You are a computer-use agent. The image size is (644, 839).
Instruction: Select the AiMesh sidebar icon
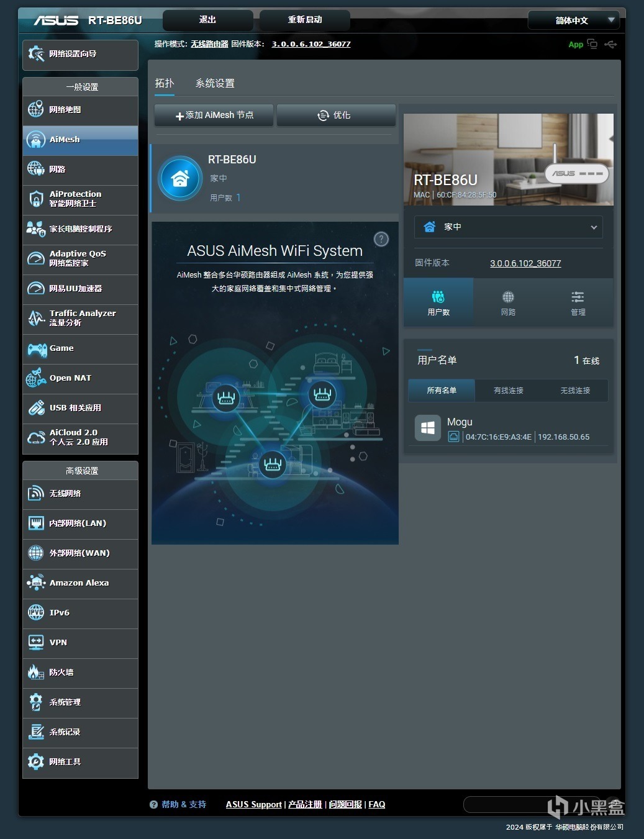point(36,139)
